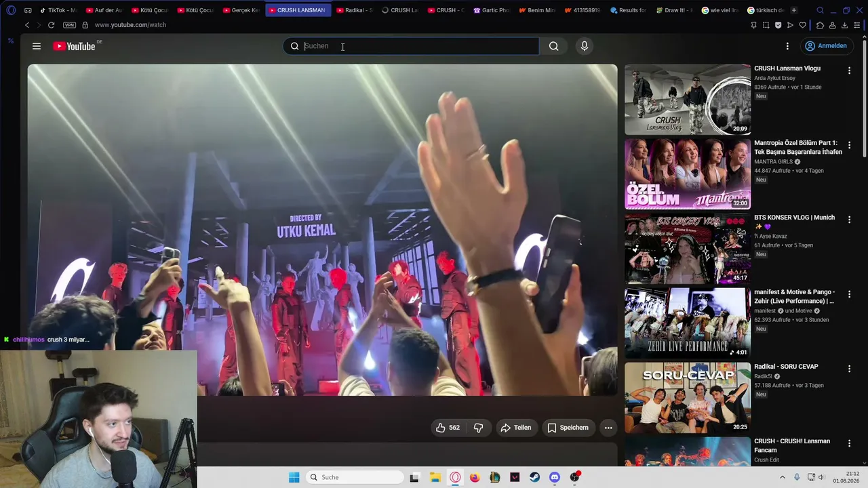Dislike the video with thumbs down

pos(478,428)
